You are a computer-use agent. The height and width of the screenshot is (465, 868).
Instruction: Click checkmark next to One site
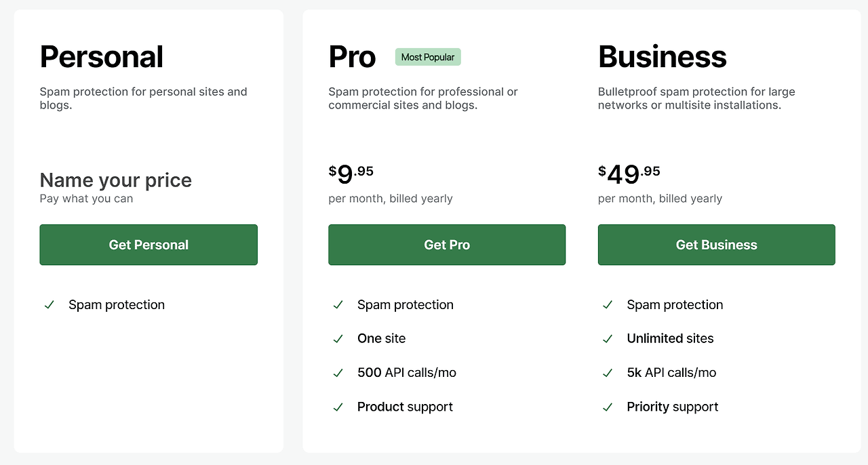click(x=338, y=339)
